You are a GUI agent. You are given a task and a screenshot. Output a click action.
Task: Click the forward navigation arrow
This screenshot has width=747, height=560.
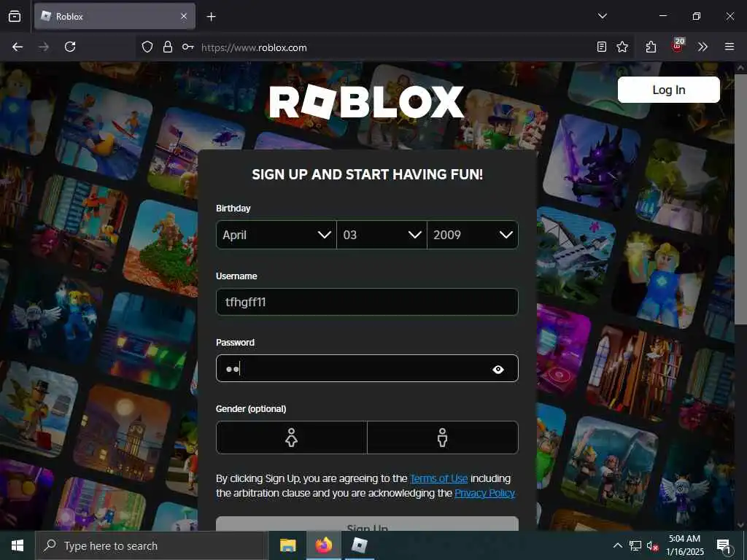click(44, 47)
